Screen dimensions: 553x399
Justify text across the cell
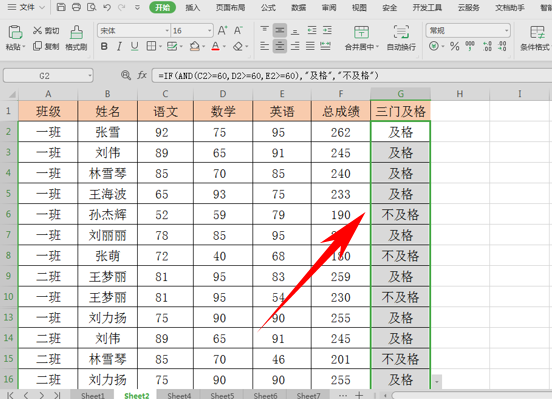coord(310,46)
